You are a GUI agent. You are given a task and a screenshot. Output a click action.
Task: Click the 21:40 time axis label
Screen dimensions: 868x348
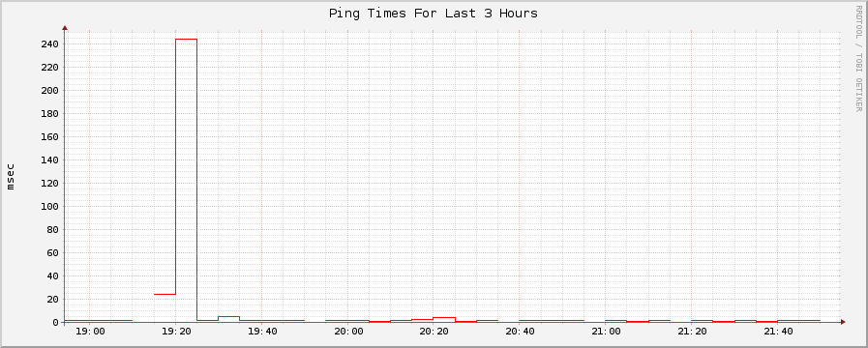coord(778,332)
